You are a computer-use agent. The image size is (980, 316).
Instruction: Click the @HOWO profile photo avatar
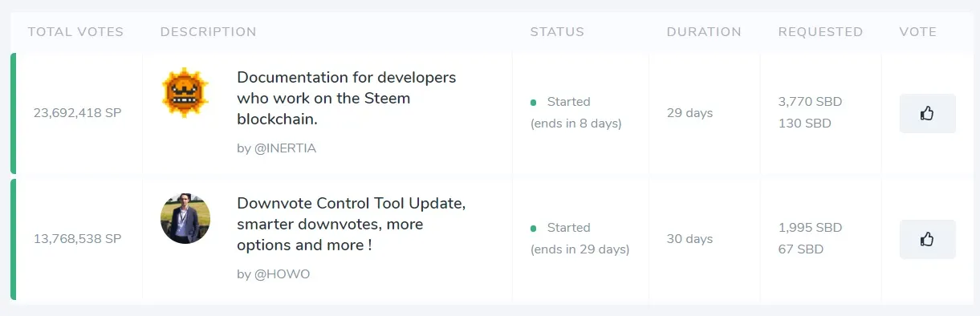(x=185, y=219)
